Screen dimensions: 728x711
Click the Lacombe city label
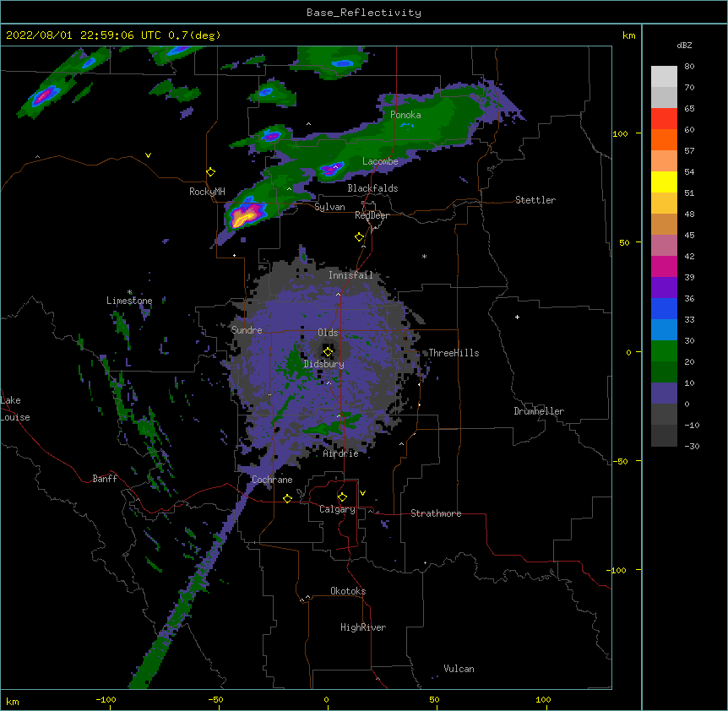(380, 161)
